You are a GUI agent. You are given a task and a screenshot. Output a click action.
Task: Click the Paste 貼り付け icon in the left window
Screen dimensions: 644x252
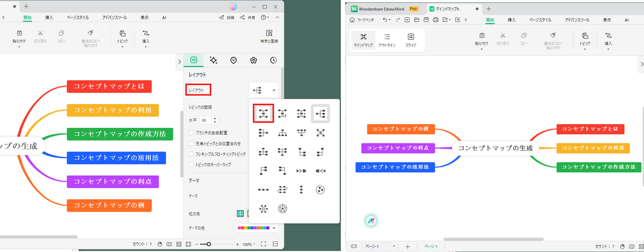pyautogui.click(x=19, y=33)
